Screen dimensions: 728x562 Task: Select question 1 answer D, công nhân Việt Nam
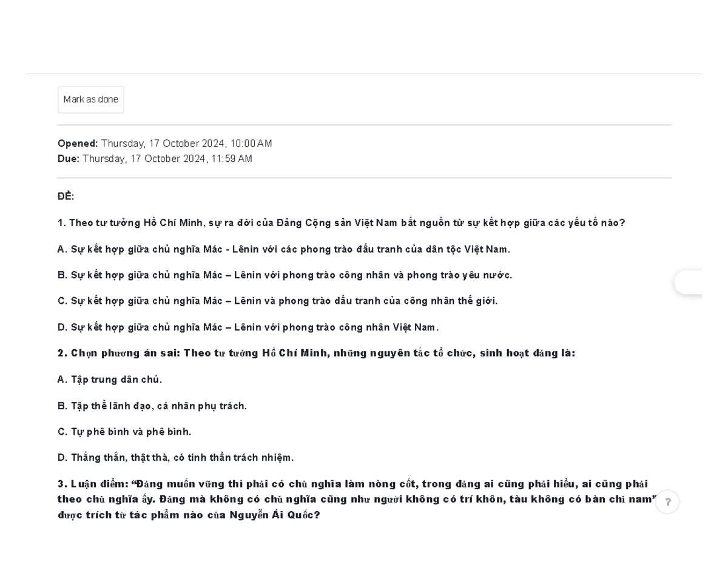click(x=248, y=327)
